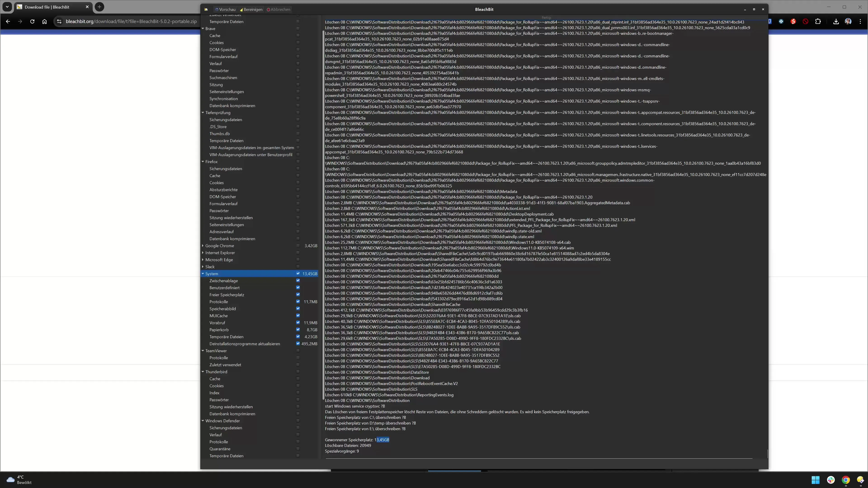Expand the Google Chrome section
868x488 pixels.
(x=203, y=246)
